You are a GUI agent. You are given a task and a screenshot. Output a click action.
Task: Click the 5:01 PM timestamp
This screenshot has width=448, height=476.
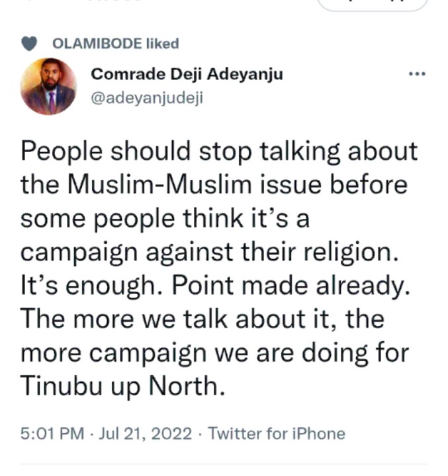(52, 434)
